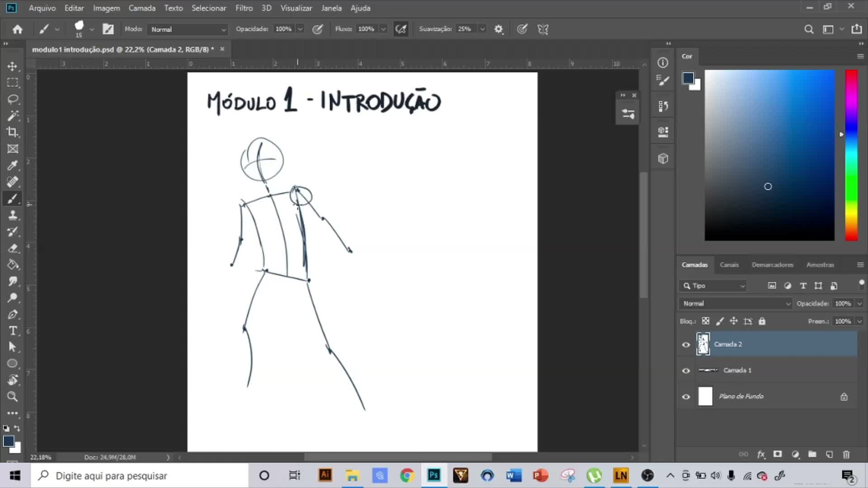Toggle pressure for opacity button
Screen dimensions: 868x488
tap(318, 29)
